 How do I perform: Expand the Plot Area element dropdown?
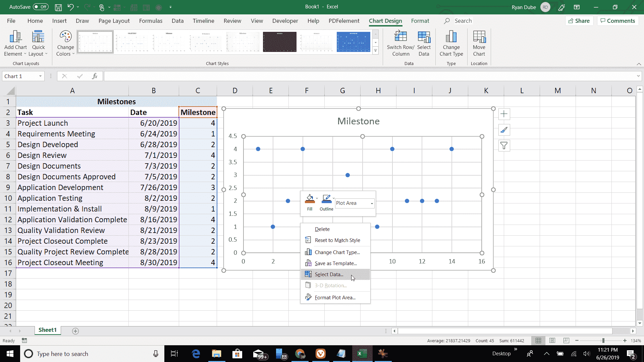tap(372, 203)
